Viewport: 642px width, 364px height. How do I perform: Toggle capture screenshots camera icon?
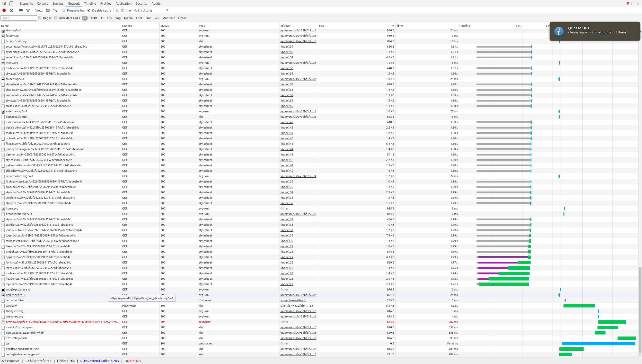click(21, 10)
